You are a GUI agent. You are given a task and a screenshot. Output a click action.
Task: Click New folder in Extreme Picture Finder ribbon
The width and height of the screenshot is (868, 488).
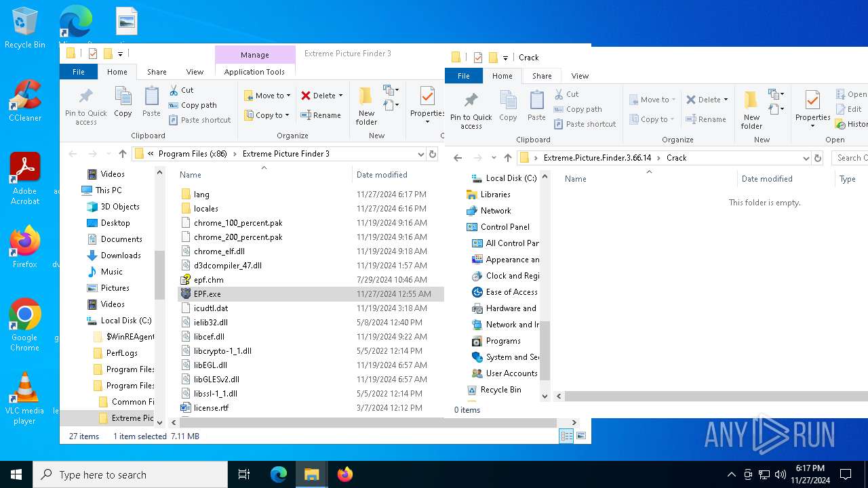(x=366, y=106)
